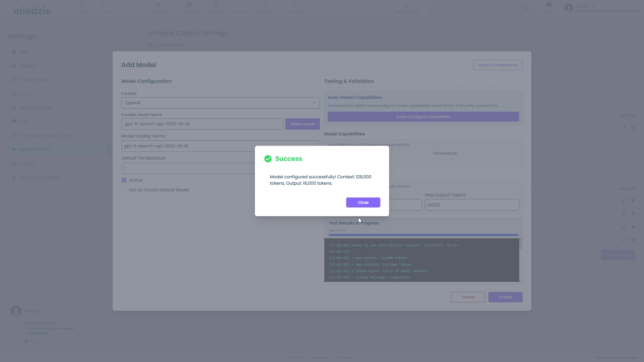Open BPMN Editor in top navigation
Image resolution: width=644 pixels, height=362 pixels.
265,8
